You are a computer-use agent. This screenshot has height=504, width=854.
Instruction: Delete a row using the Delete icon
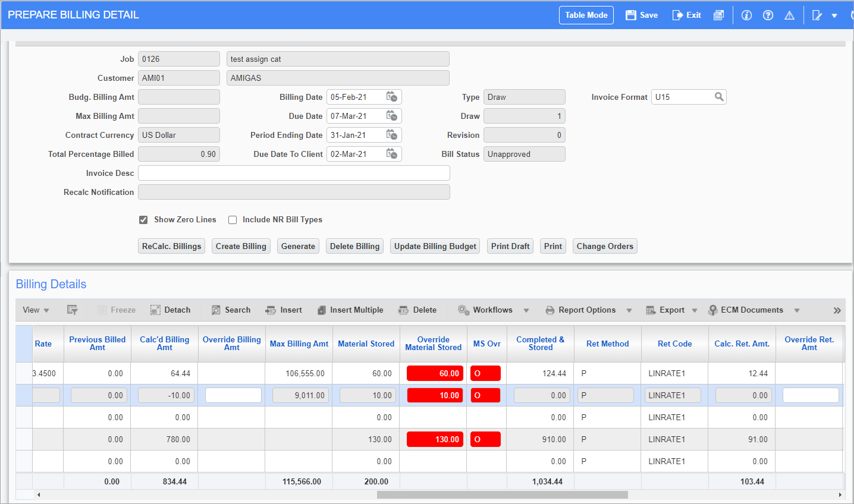point(417,310)
